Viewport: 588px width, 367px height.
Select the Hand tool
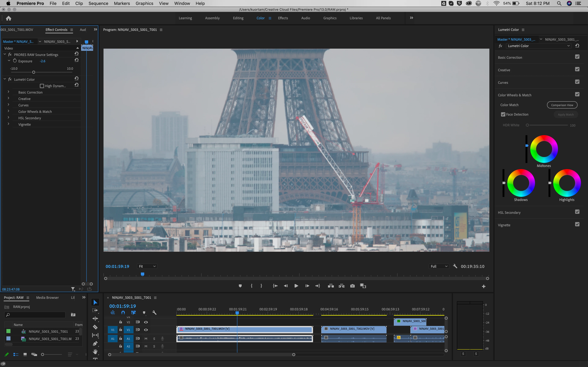(x=95, y=352)
